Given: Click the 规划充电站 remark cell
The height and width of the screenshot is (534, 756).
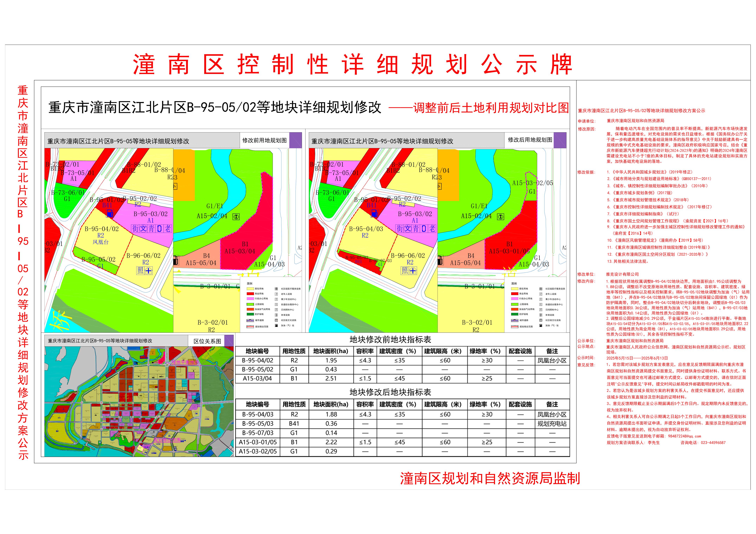Looking at the screenshot, I should pos(552,424).
